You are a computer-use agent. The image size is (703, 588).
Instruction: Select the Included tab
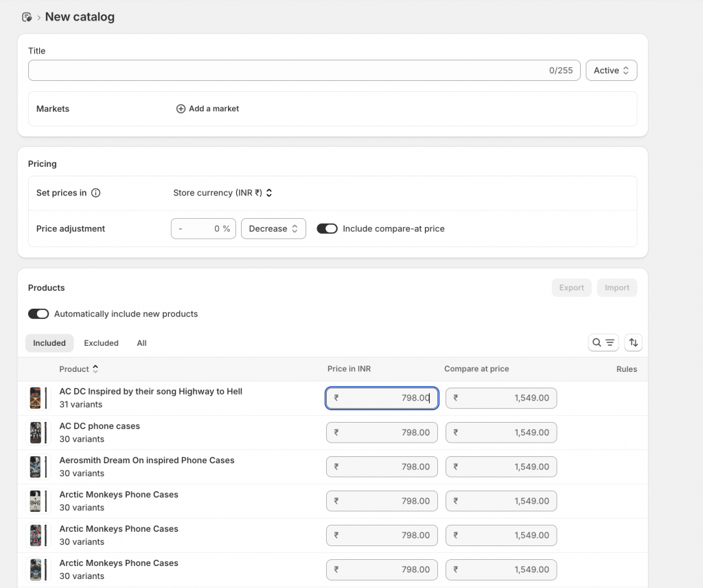point(49,342)
